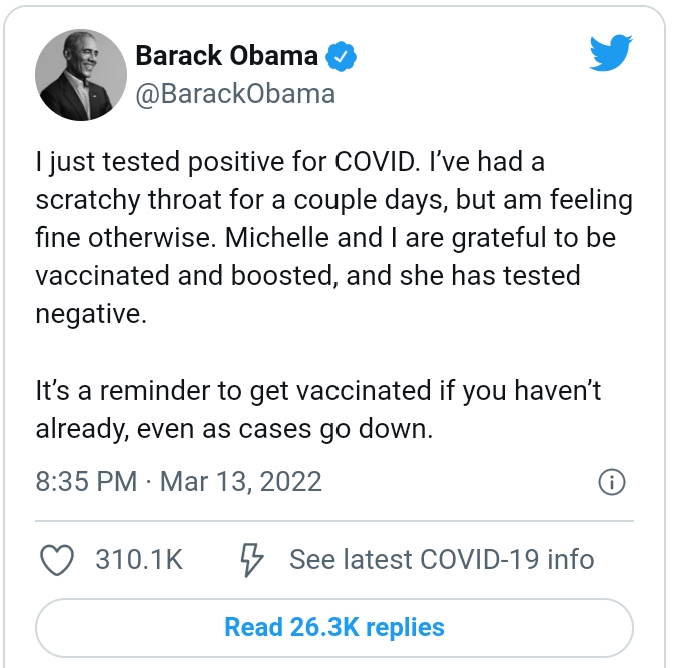Click the Read 26.3K replies button
The image size is (674, 668).
coord(334,628)
